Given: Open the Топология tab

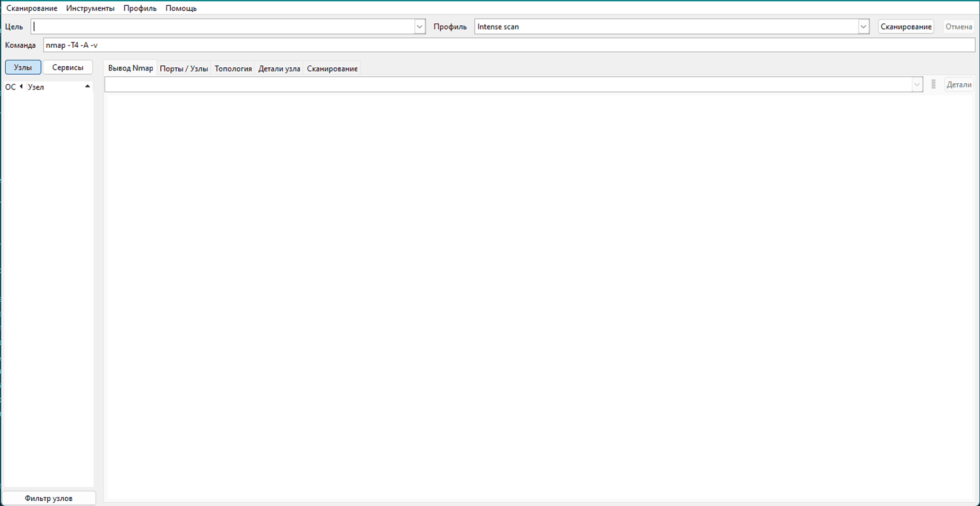Looking at the screenshot, I should coord(233,68).
